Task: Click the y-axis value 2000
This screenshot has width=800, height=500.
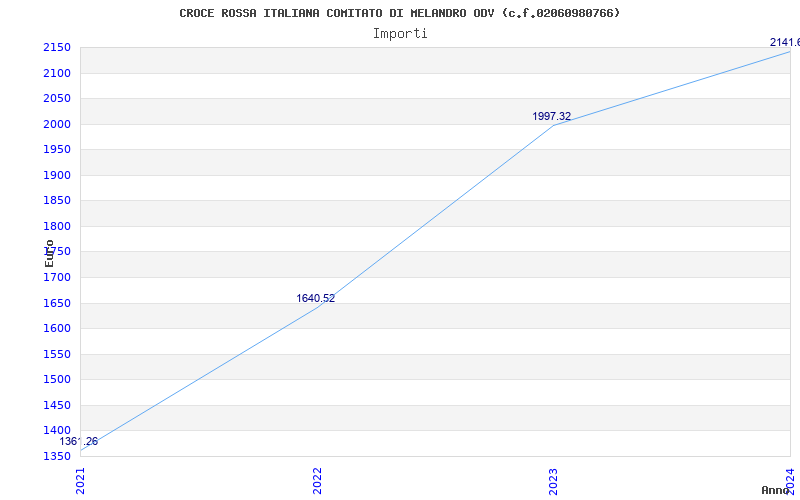Action: (57, 124)
